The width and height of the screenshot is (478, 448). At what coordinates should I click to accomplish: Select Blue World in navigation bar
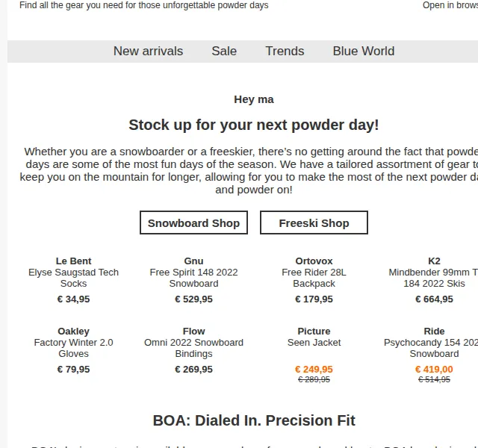pyautogui.click(x=364, y=52)
